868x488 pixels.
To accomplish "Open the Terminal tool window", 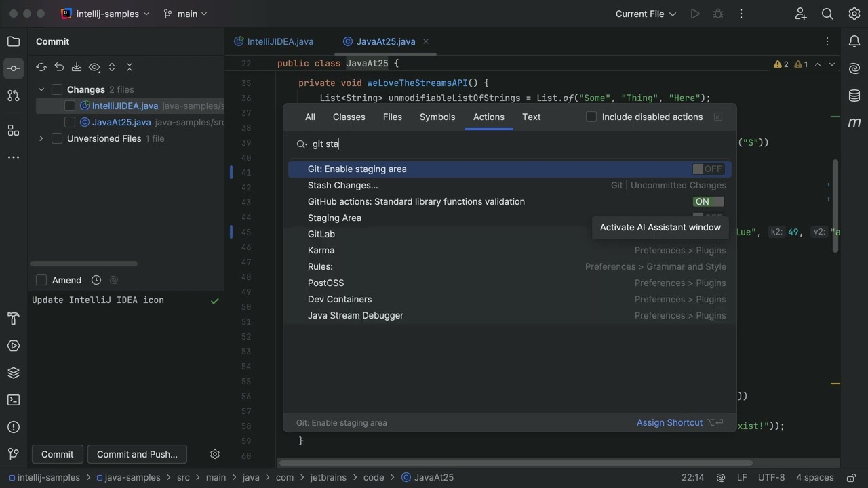I will tap(14, 400).
